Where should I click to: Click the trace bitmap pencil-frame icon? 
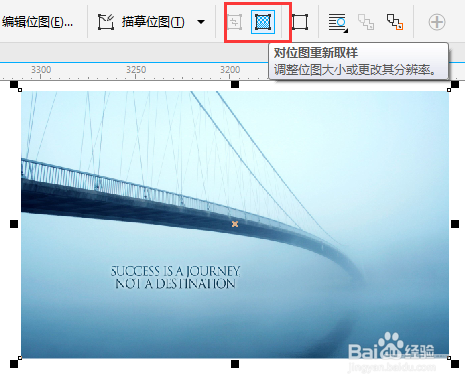[106, 22]
